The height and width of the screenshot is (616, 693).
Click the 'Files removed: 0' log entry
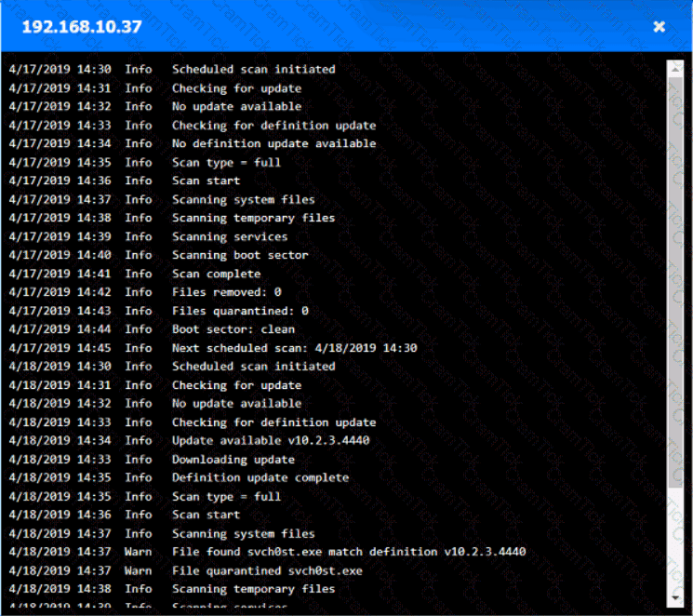[227, 292]
